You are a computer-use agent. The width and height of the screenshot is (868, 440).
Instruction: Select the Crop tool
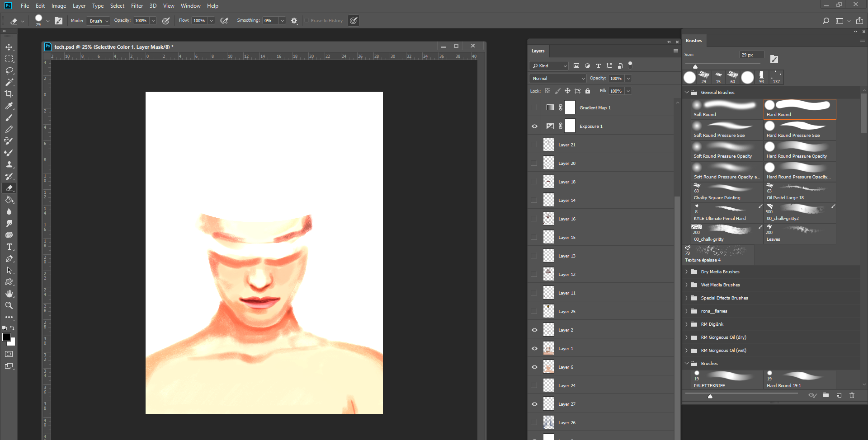coord(9,94)
